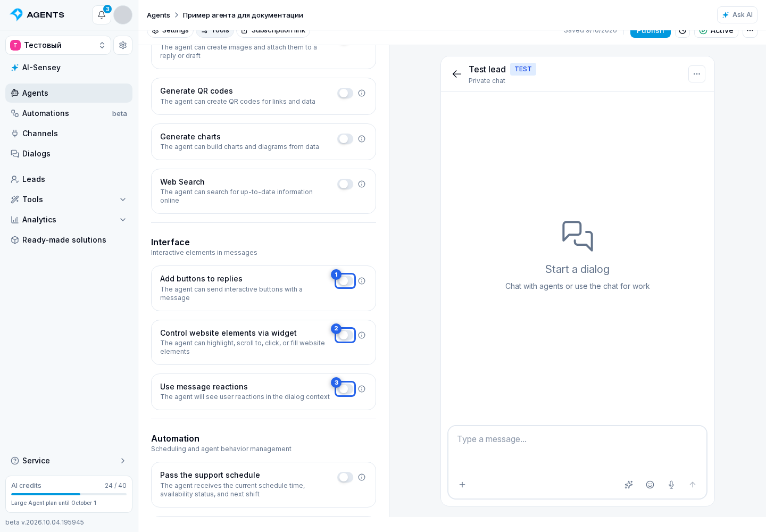Expand the Tools section in the sidebar
The height and width of the screenshot is (532, 766).
(69, 199)
